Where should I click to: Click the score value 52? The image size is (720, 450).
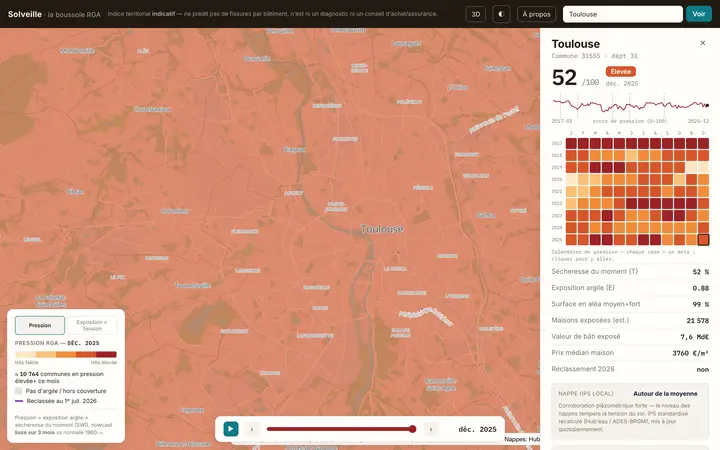coord(564,77)
